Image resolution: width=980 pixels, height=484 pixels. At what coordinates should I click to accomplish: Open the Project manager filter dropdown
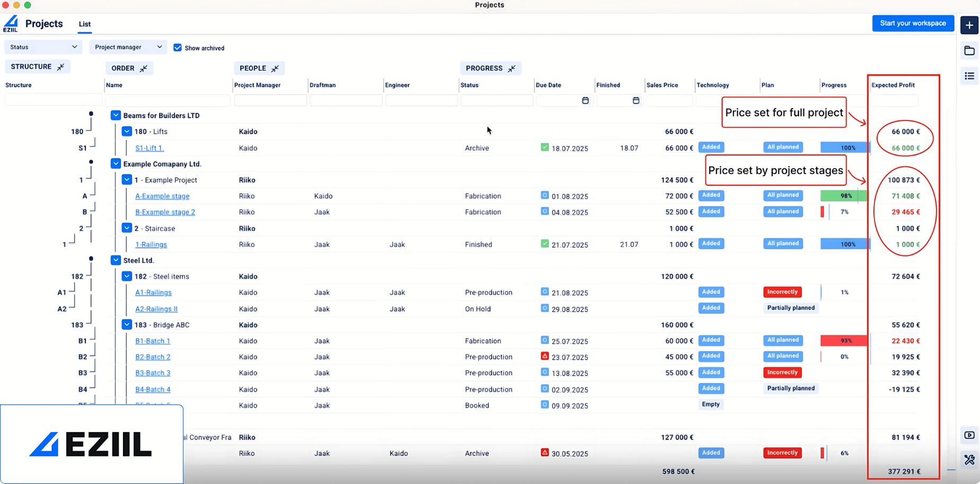[128, 47]
